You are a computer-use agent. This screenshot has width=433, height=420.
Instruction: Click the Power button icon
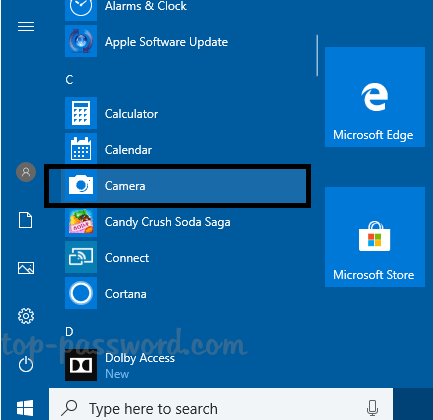[x=26, y=364]
